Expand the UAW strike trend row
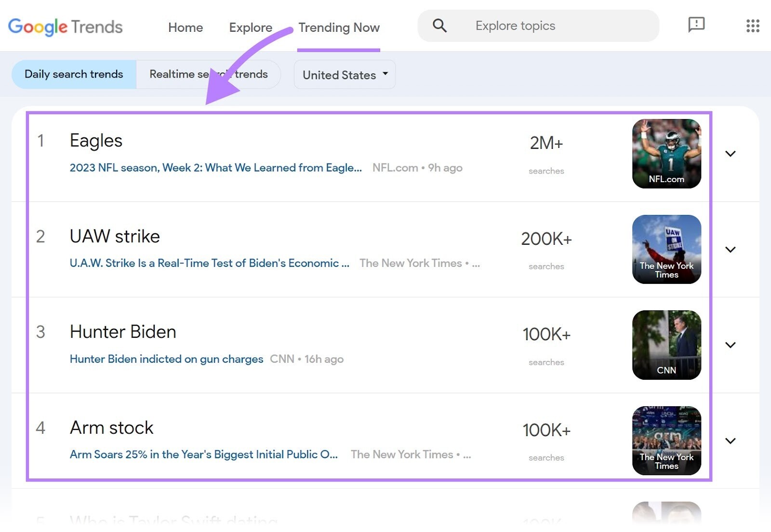Viewport: 771px width, 532px height. (730, 250)
